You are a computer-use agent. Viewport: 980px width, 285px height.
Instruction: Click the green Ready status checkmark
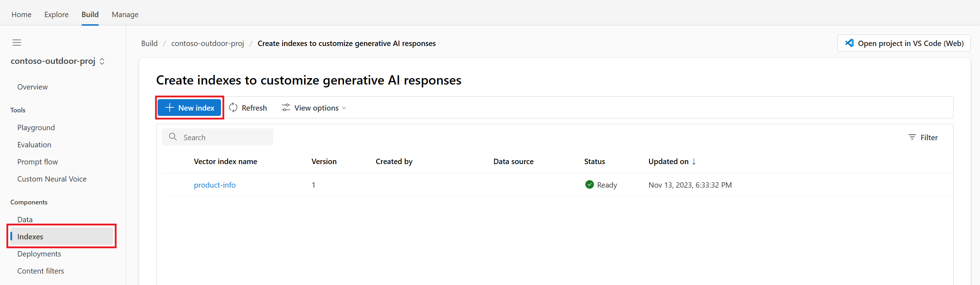589,184
